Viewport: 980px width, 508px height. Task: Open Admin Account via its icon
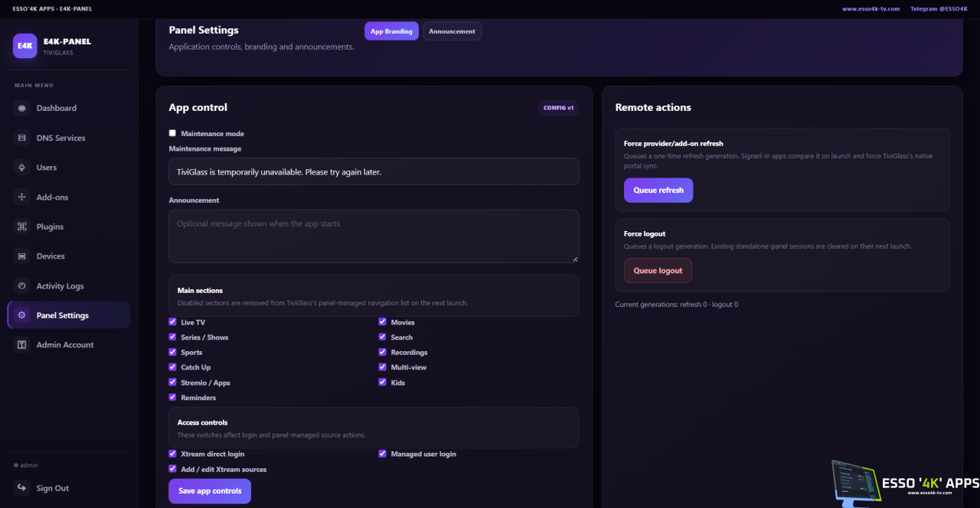click(21, 345)
